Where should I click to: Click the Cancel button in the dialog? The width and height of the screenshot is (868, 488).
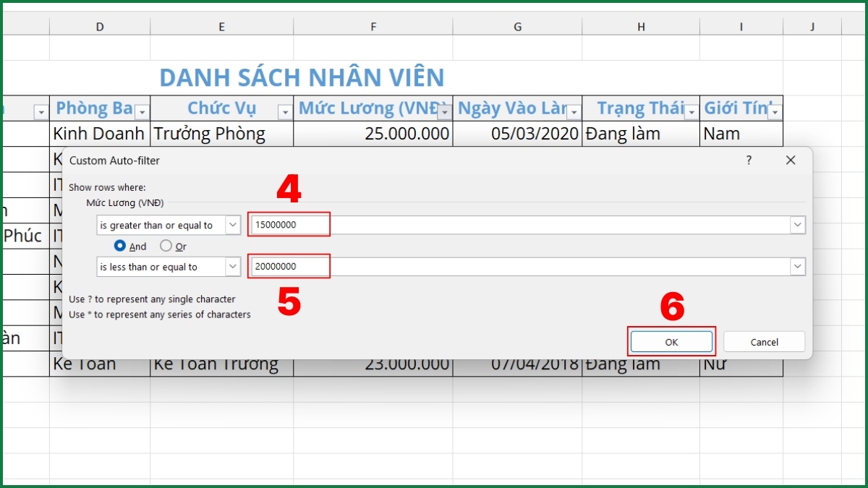[764, 341]
